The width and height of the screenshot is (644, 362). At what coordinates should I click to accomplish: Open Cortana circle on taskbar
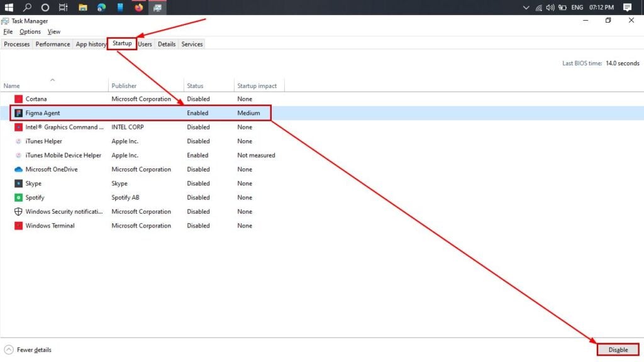pyautogui.click(x=45, y=8)
